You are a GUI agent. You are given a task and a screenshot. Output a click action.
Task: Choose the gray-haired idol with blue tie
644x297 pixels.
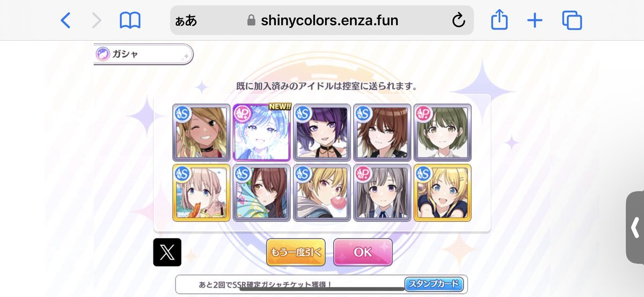tap(383, 193)
